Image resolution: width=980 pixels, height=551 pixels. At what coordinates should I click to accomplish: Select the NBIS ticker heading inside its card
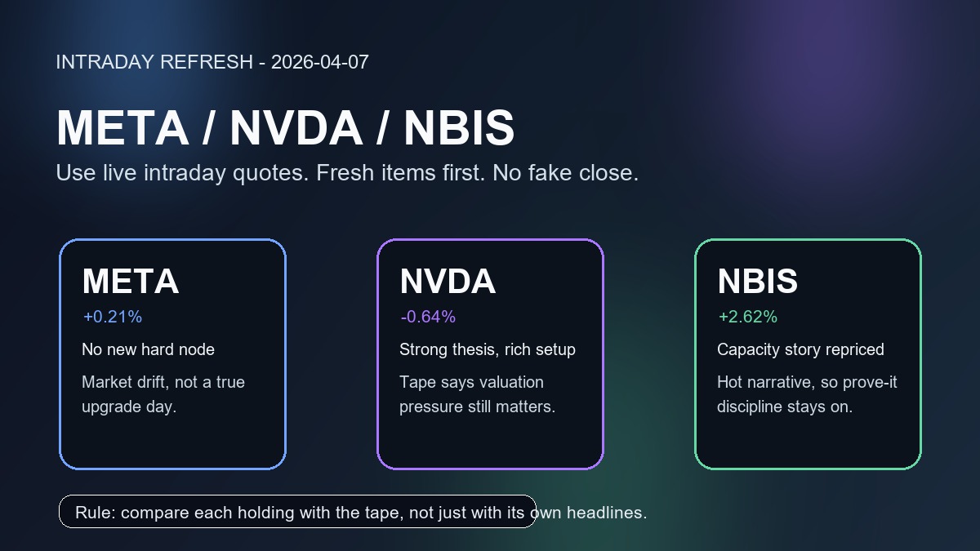(758, 282)
